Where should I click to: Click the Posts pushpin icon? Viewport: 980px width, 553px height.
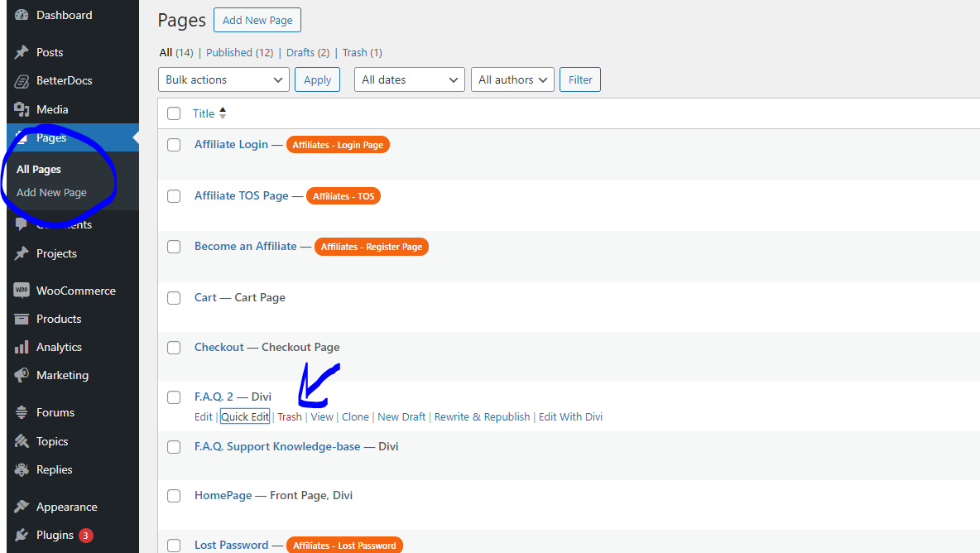pos(22,52)
